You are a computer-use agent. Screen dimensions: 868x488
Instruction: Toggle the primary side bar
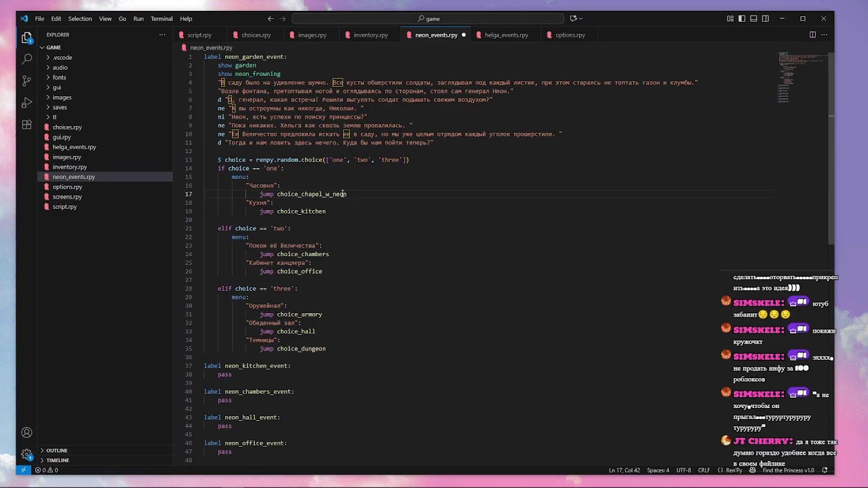coord(742,18)
